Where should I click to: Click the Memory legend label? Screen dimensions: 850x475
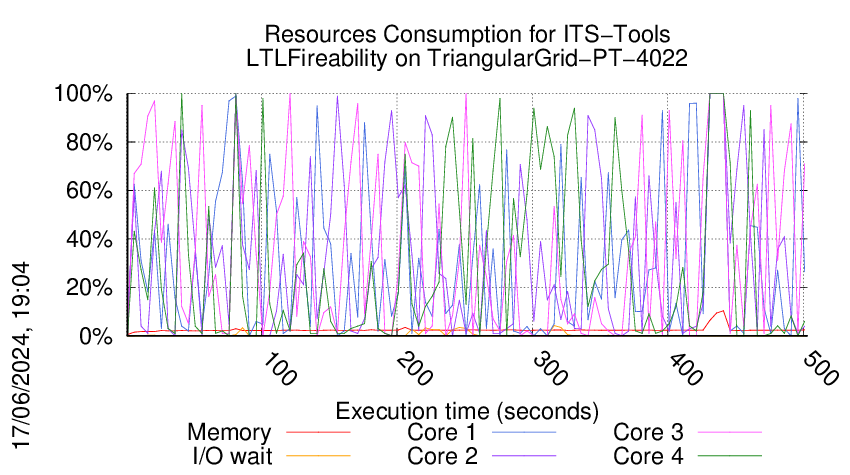[229, 433]
